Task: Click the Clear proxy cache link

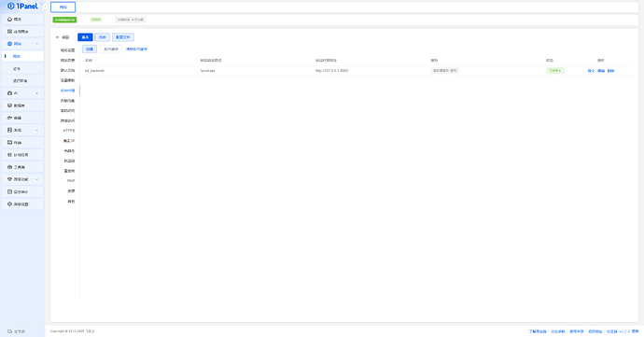Action: (x=137, y=49)
